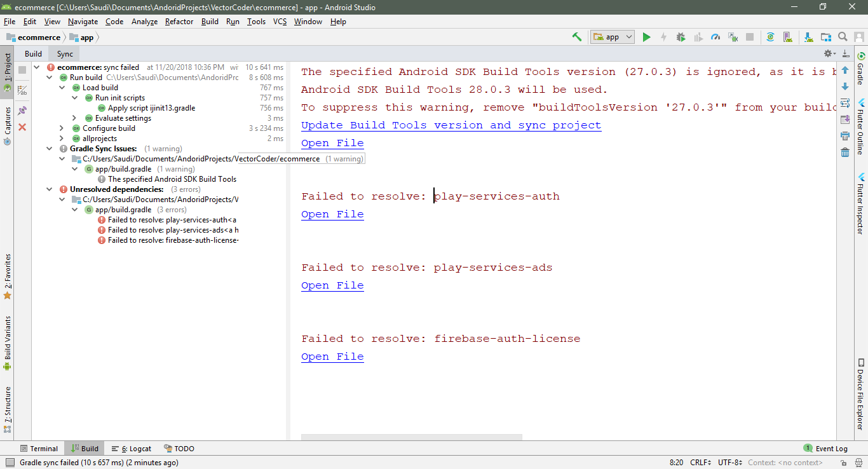Click the Search Everywhere magnifier
The height and width of the screenshot is (469, 868).
click(x=843, y=37)
